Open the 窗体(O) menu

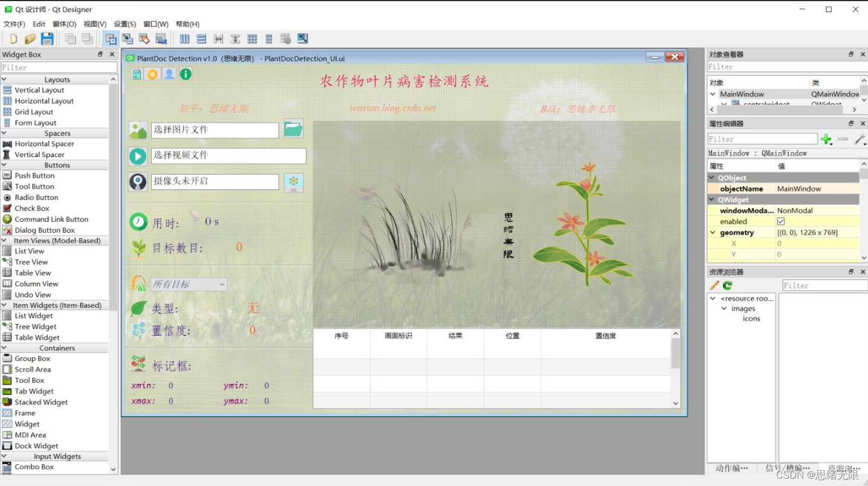pos(64,24)
